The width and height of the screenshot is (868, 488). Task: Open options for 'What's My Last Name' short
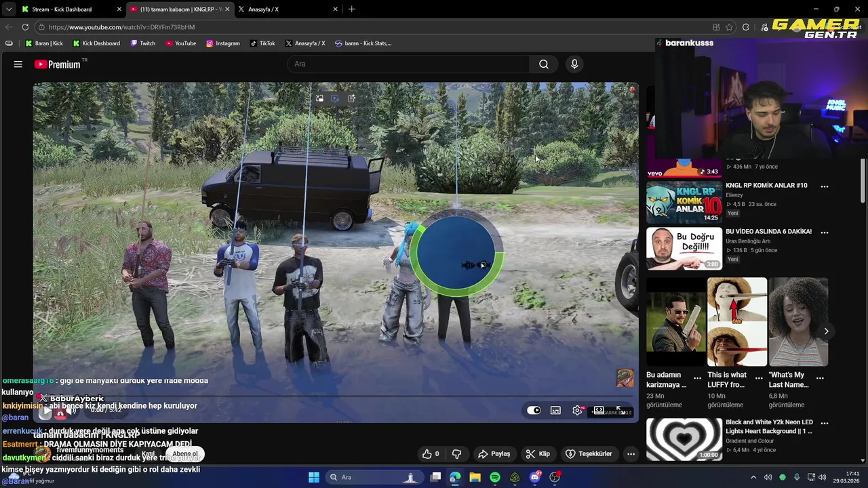pos(820,378)
